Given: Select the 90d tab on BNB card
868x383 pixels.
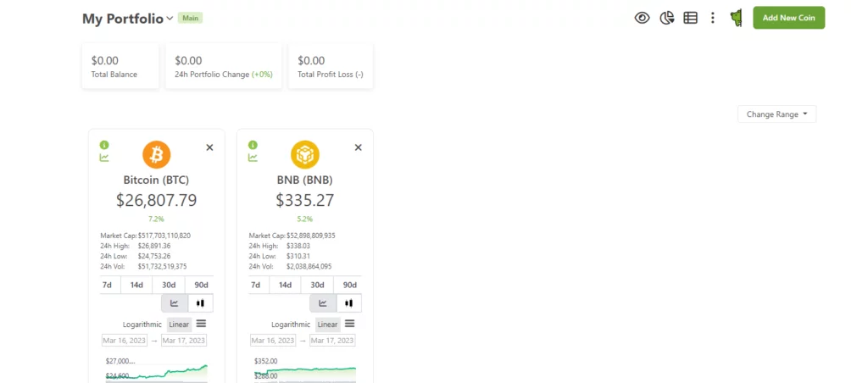Looking at the screenshot, I should (x=350, y=285).
